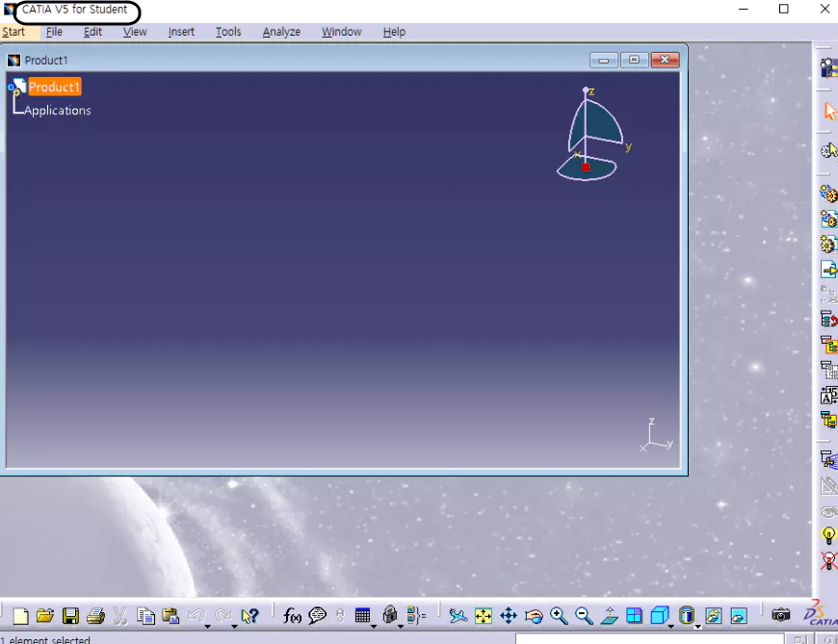Viewport: 838px width, 644px height.
Task: Click the 3D compass red base square
Action: click(x=586, y=167)
